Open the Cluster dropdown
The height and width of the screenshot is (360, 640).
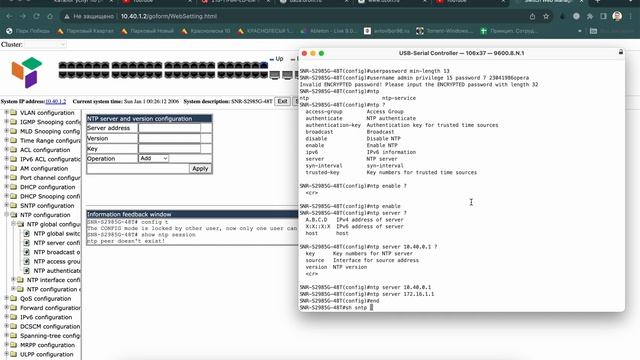(45, 44)
